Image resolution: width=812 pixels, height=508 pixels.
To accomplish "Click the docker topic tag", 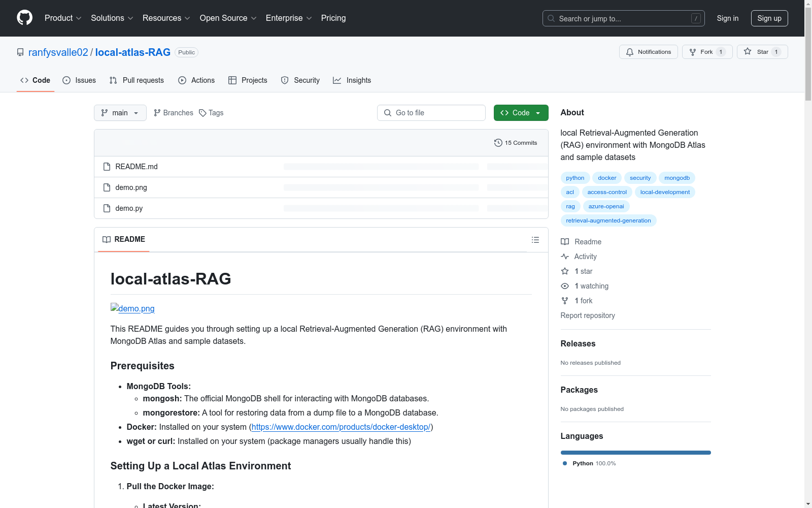I will point(607,178).
